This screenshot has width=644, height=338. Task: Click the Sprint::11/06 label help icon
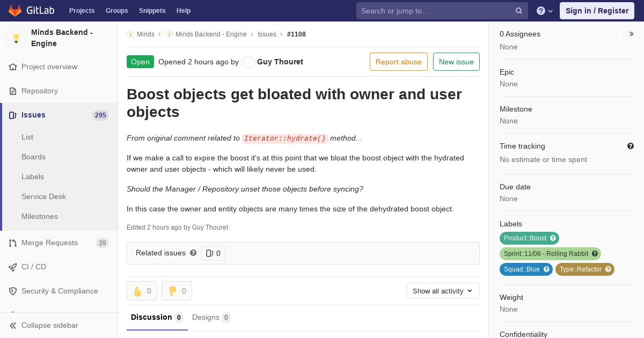(595, 254)
